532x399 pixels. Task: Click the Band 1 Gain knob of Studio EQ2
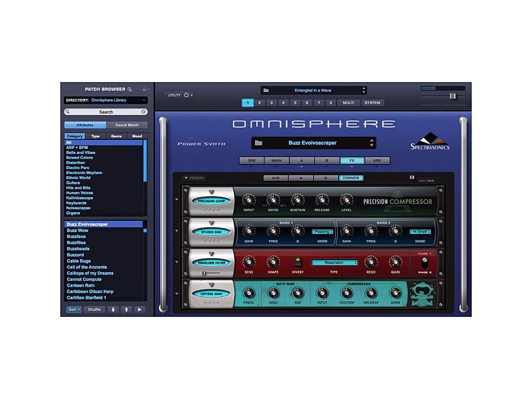249,231
